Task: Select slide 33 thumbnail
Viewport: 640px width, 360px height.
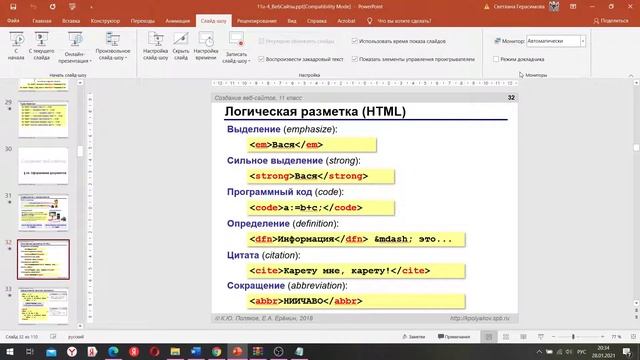Action: pyautogui.click(x=43, y=306)
